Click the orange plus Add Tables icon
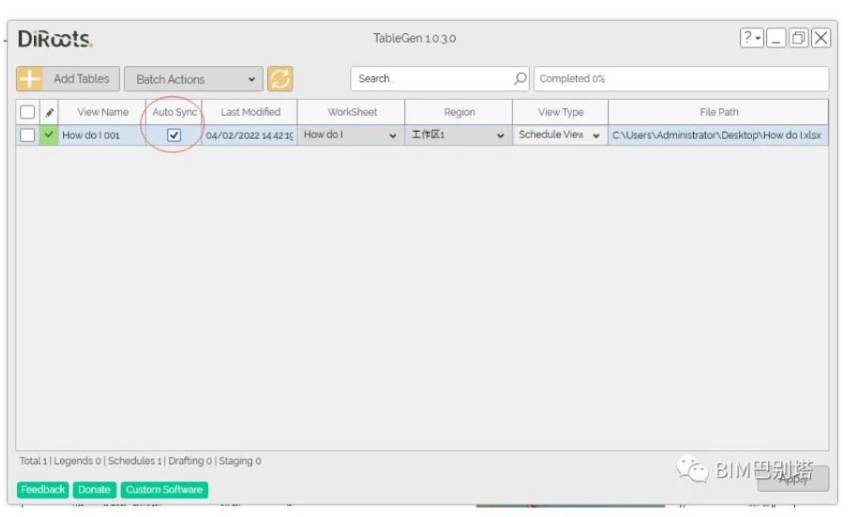Screen dimensions: 849x517 coord(29,79)
